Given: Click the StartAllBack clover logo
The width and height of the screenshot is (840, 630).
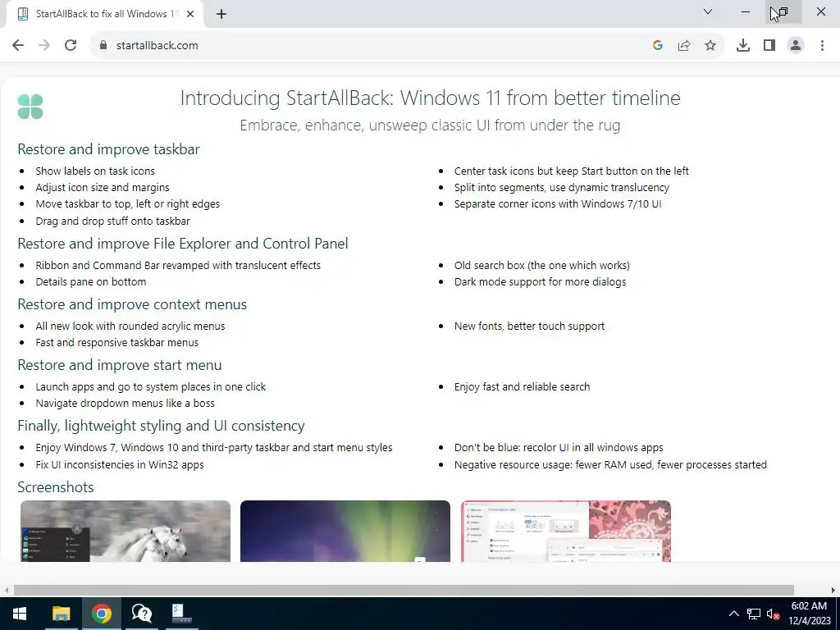Looking at the screenshot, I should point(30,107).
